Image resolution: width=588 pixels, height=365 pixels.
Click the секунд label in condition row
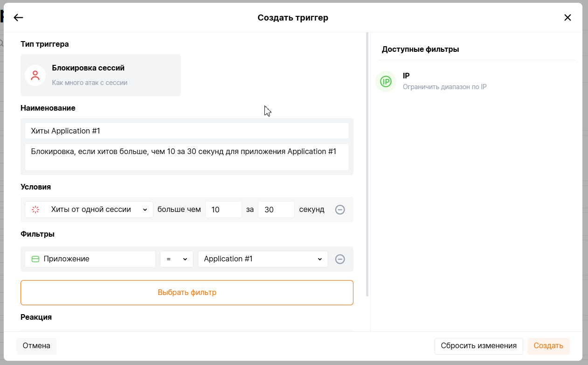tap(311, 210)
